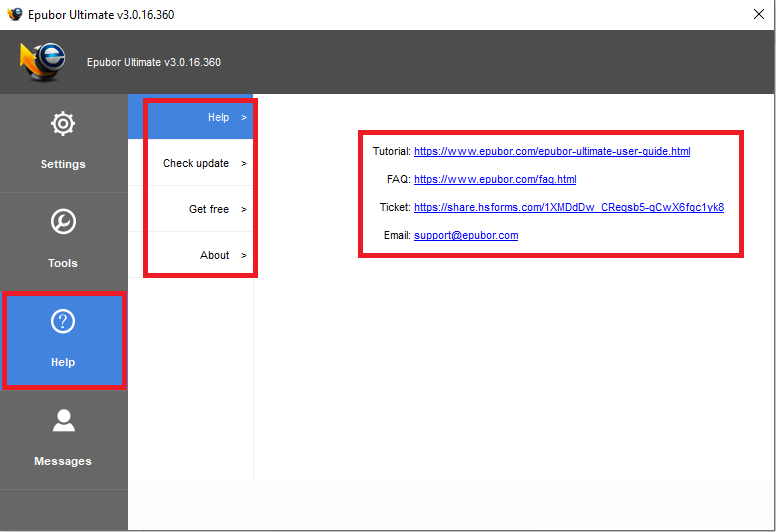Open Settings gear icon in sidebar

coord(63,124)
